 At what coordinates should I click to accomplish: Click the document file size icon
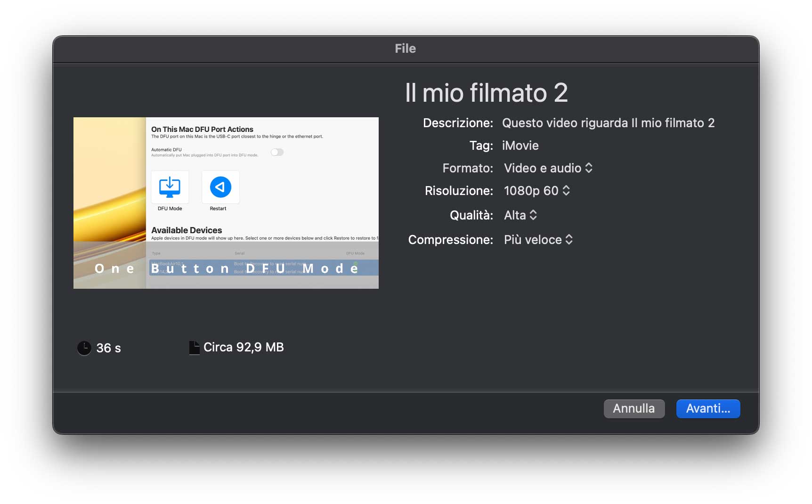(x=194, y=348)
